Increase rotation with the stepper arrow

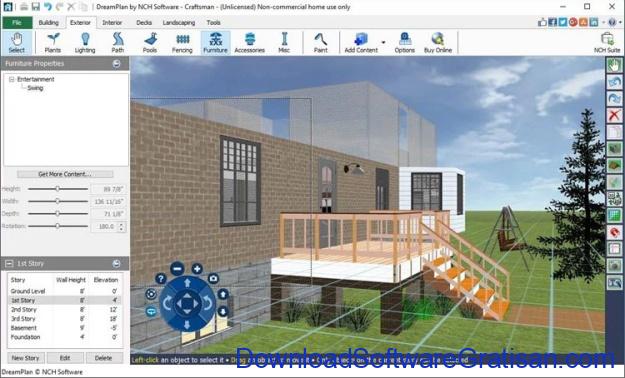point(122,224)
